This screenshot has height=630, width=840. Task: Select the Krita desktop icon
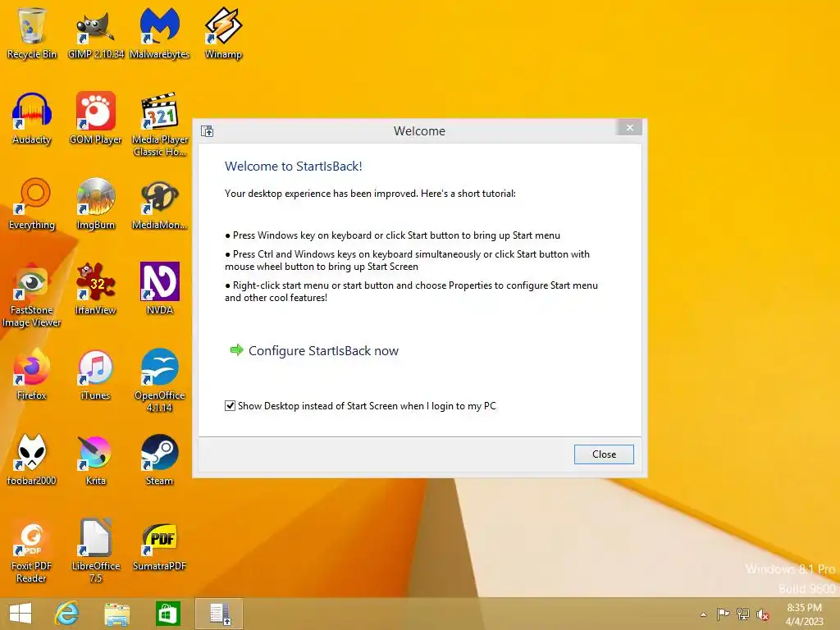click(95, 459)
